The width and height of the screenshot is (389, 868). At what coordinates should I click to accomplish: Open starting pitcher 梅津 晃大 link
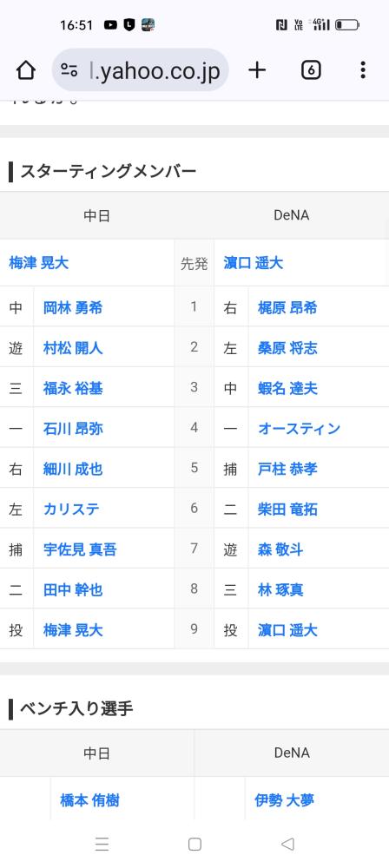tap(39, 262)
